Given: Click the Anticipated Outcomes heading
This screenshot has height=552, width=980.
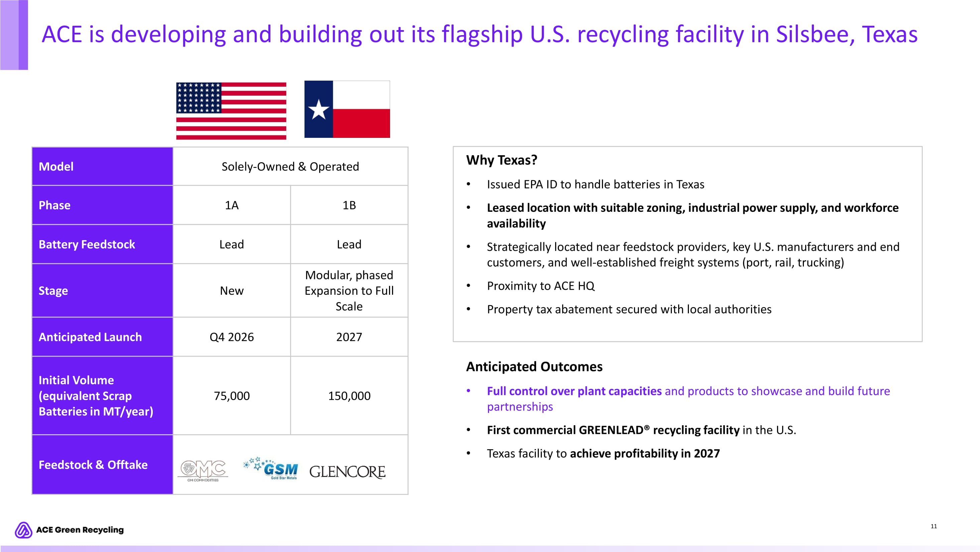Looking at the screenshot, I should [x=534, y=367].
